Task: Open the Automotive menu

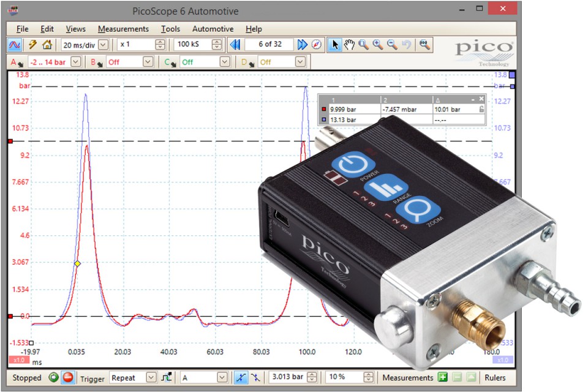Action: (213, 29)
